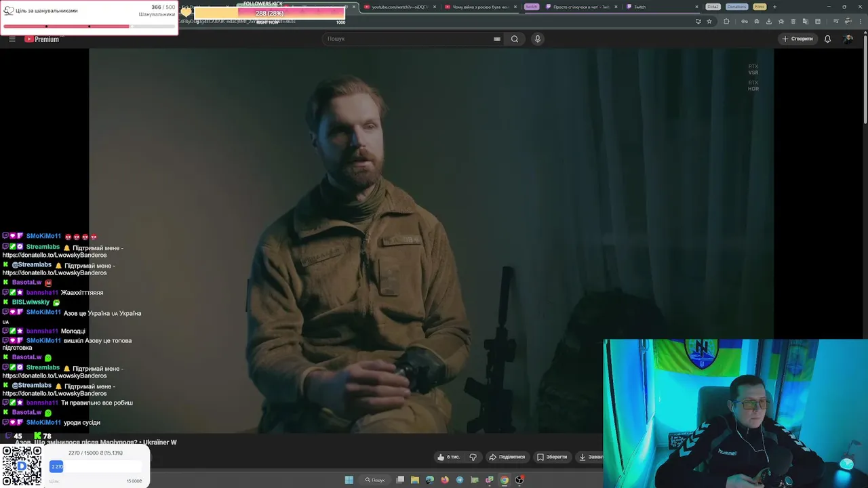Click chat message 'Жаахаіттяяяя'
Screen dimensions: 868x488
(82, 293)
